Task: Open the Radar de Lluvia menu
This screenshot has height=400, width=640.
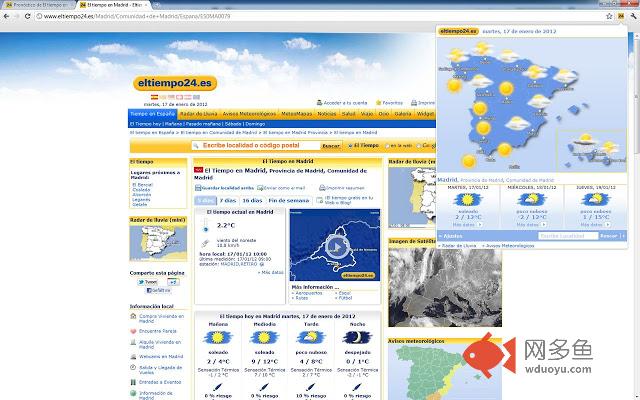Action: [x=198, y=114]
